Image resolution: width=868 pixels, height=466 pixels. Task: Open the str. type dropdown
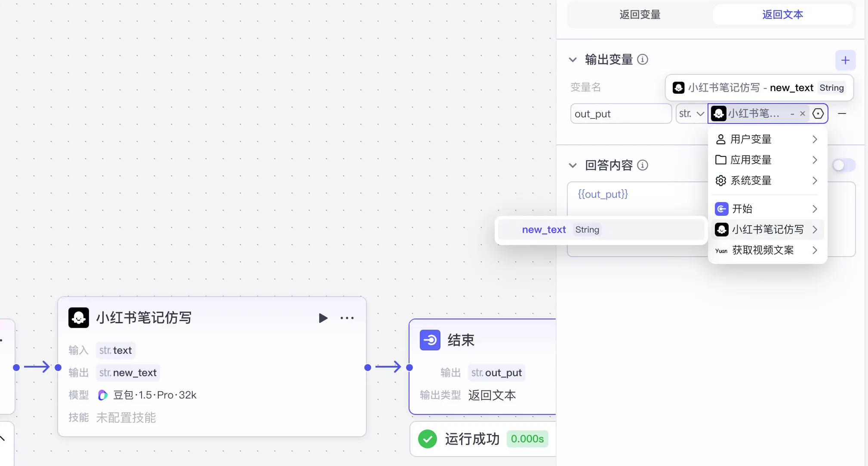pyautogui.click(x=691, y=113)
